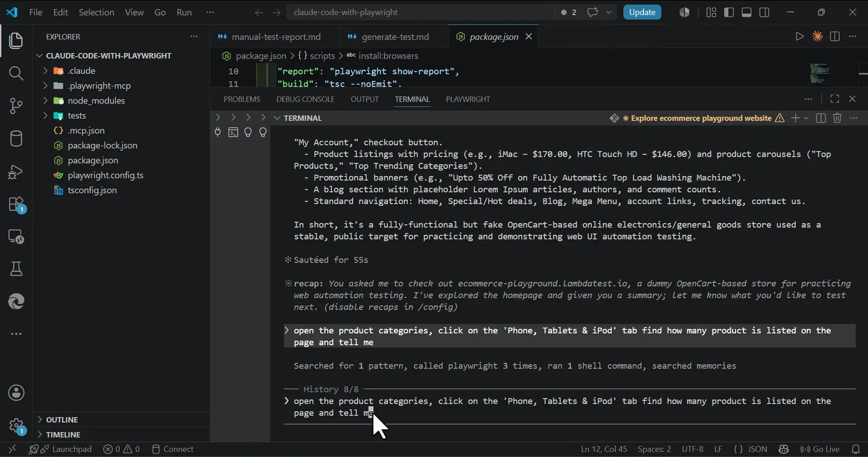Split the editor to the right

point(835,36)
